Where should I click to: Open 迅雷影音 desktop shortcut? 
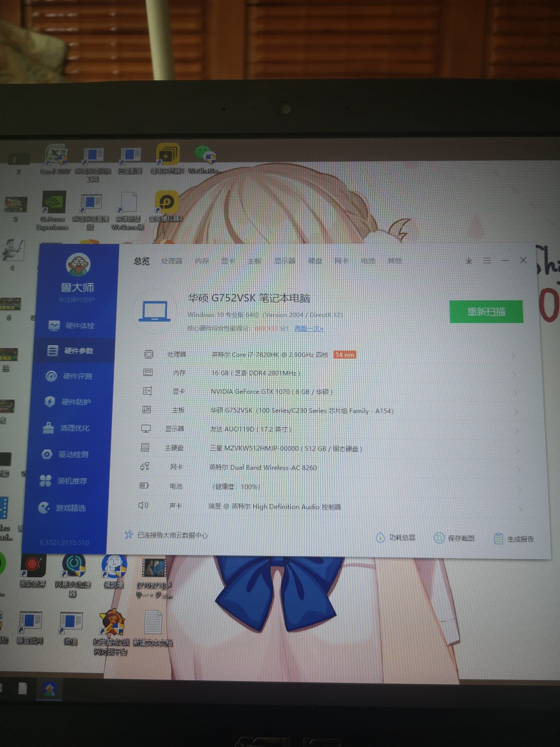point(130,160)
